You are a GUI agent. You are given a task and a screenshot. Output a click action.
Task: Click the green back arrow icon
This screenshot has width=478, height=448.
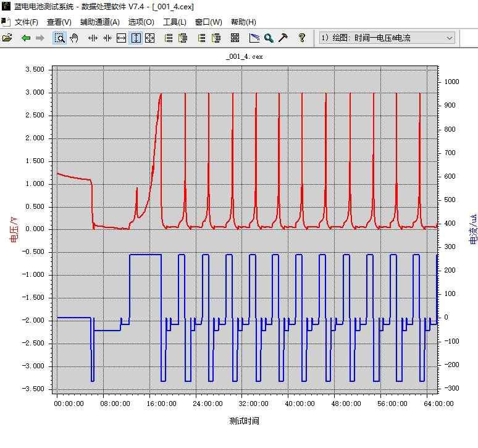25,38
